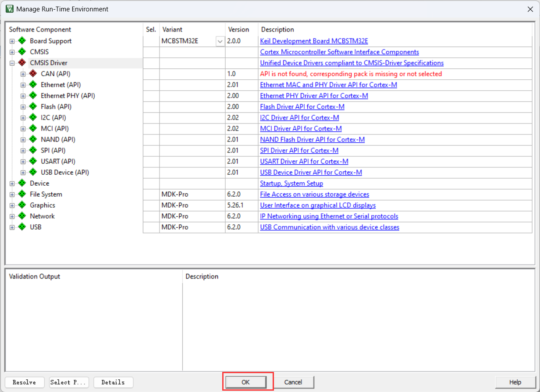Click the green diamond icon beside MCI (API)

pos(33,128)
